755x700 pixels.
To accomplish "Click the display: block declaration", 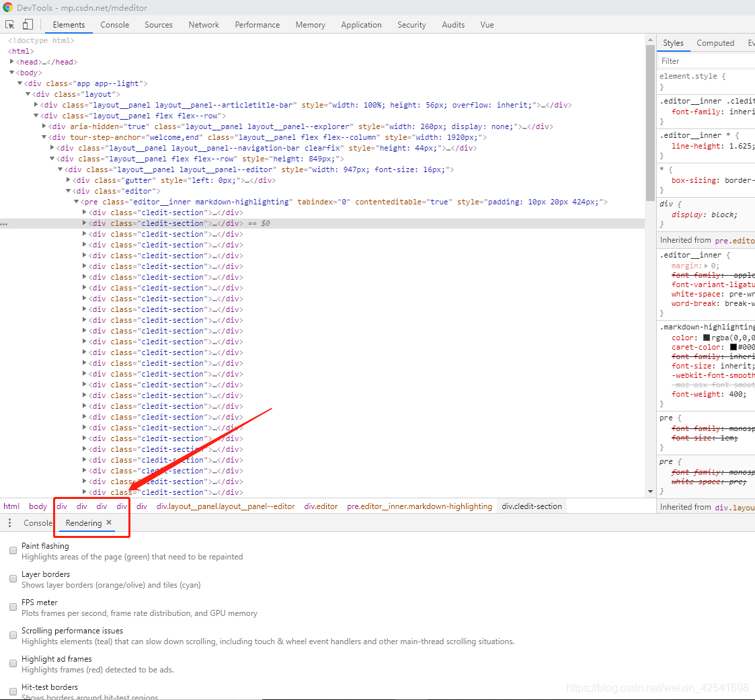I will (704, 215).
